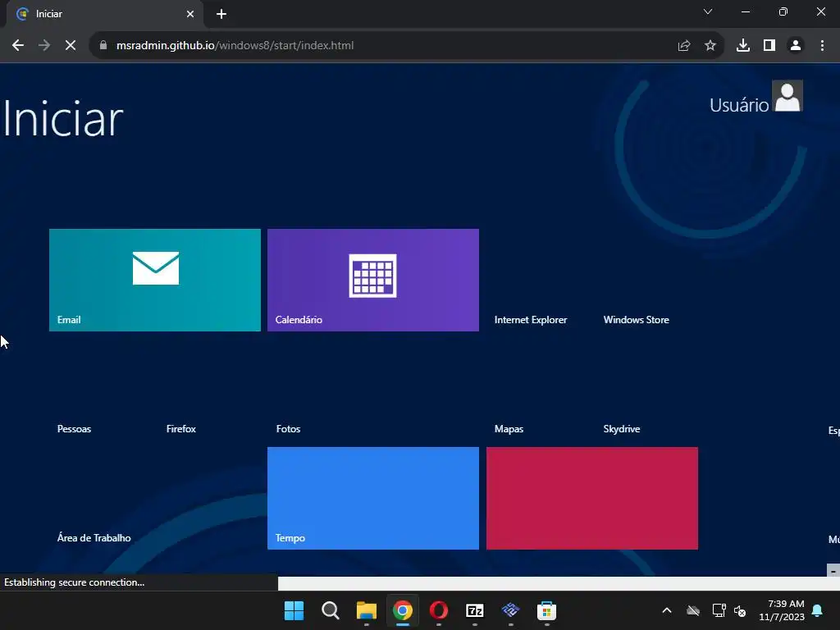Viewport: 840px width, 630px height.
Task: Open the tab search dropdown chevron
Action: click(x=708, y=11)
